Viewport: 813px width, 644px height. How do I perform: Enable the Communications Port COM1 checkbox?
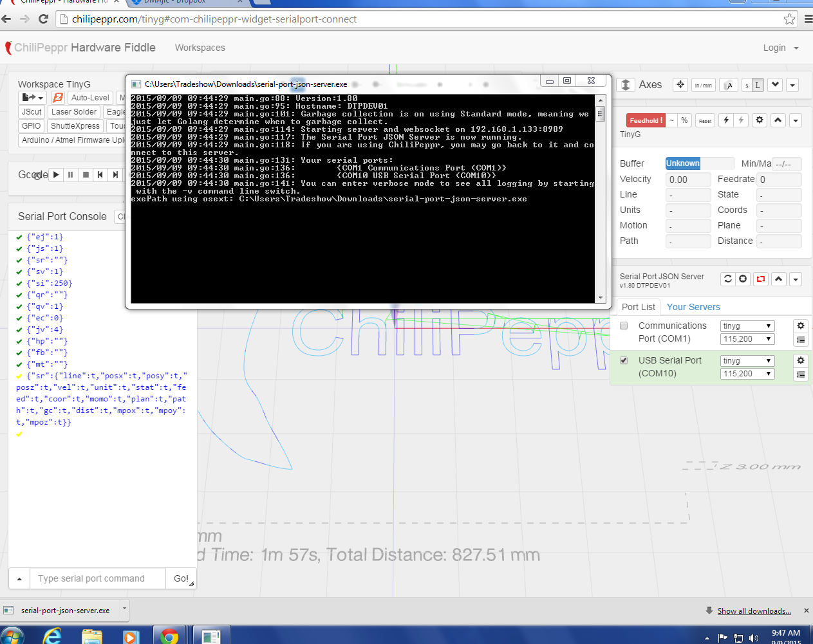click(624, 326)
